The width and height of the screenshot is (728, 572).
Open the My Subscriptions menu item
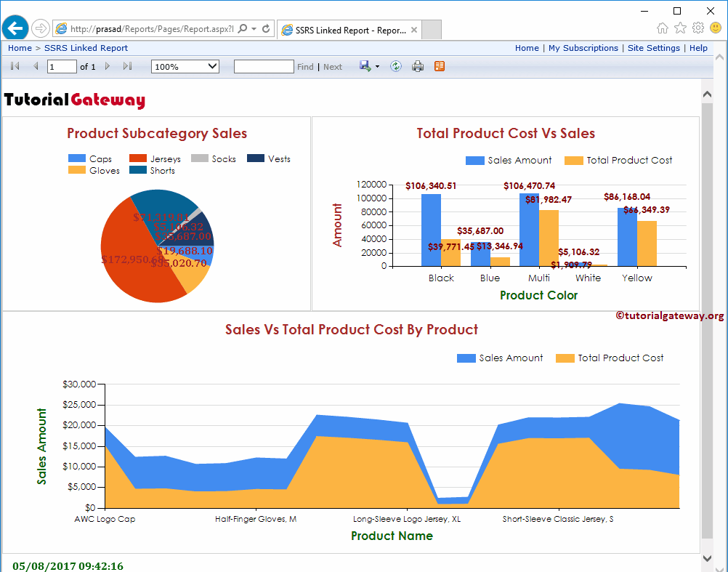[x=583, y=48]
